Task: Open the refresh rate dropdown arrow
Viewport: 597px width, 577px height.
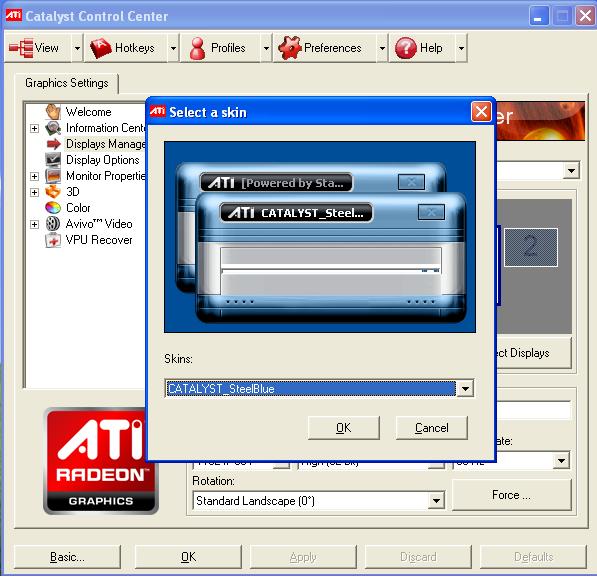Action: pos(561,461)
